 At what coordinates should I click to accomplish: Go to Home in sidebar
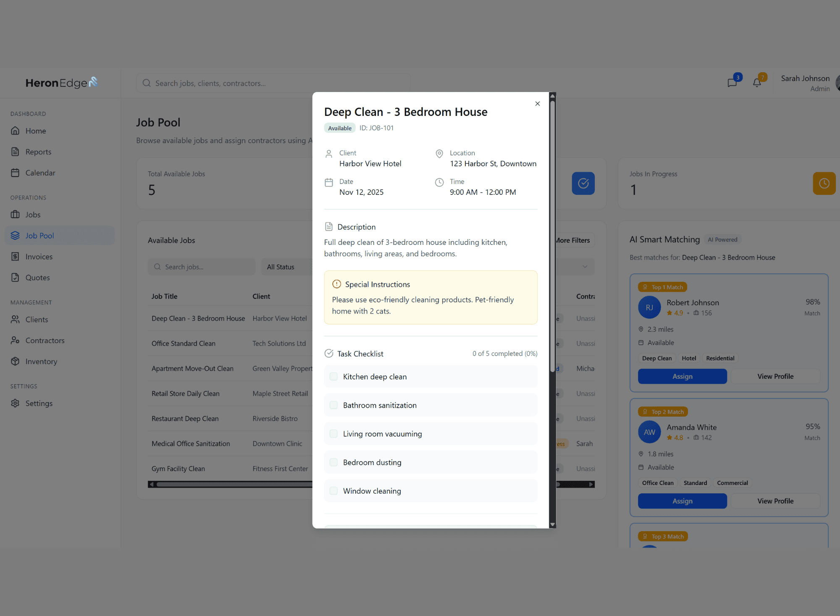pyautogui.click(x=60, y=131)
